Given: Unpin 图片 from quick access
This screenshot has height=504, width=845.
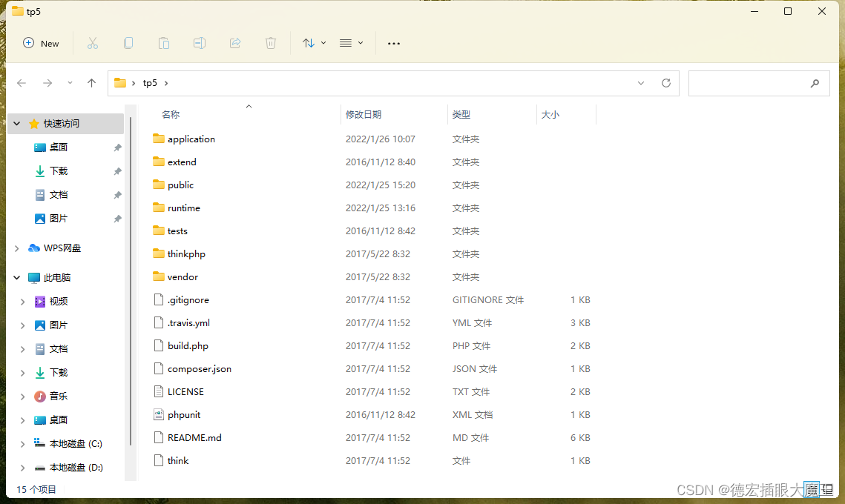Looking at the screenshot, I should 116,218.
